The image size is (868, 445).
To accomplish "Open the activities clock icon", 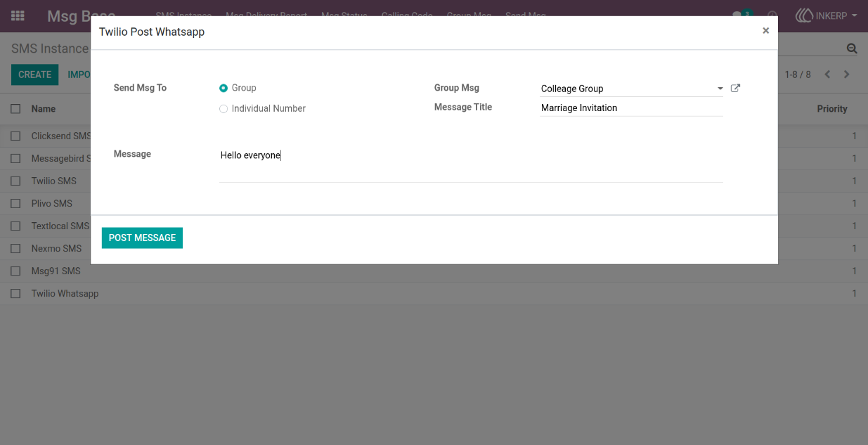I will [772, 15].
